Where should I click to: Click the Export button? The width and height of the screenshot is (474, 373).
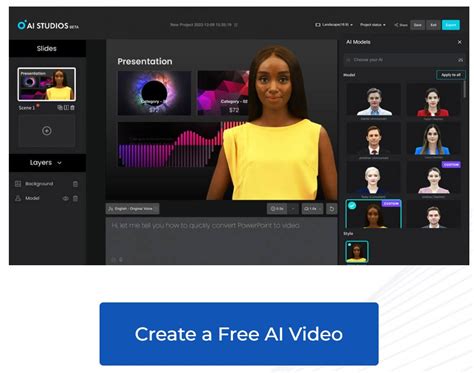point(451,25)
